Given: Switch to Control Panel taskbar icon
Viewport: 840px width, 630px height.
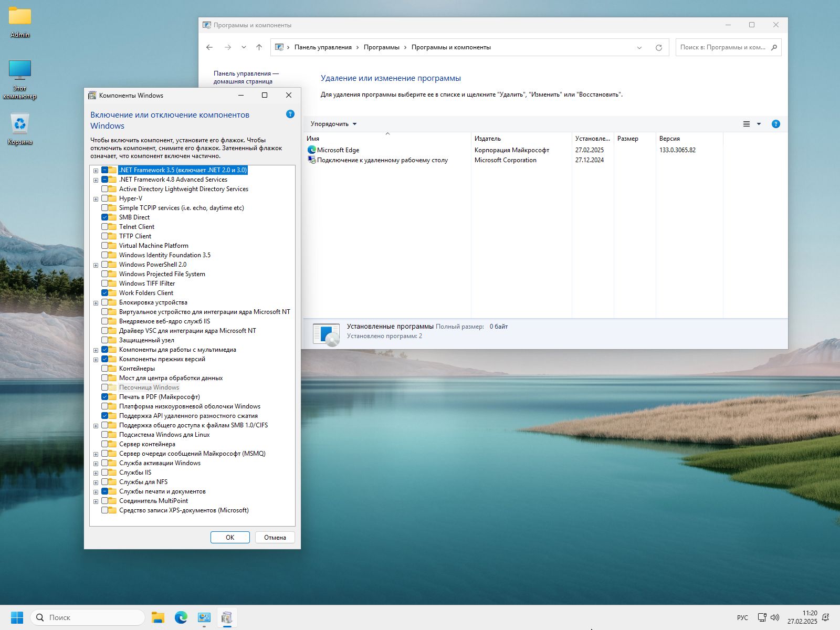Looking at the screenshot, I should tap(204, 617).
